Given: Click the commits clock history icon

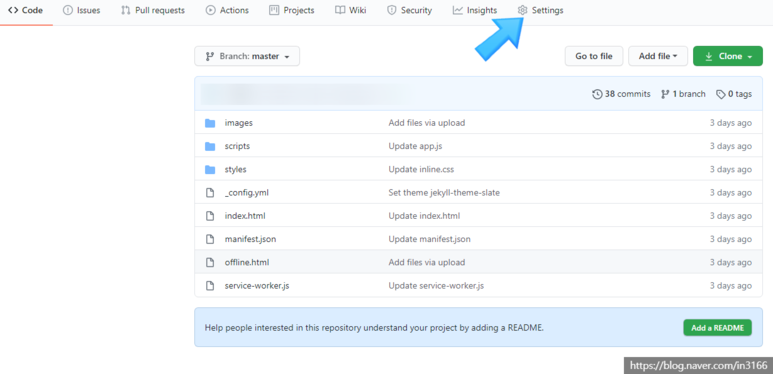Looking at the screenshot, I should [x=597, y=94].
